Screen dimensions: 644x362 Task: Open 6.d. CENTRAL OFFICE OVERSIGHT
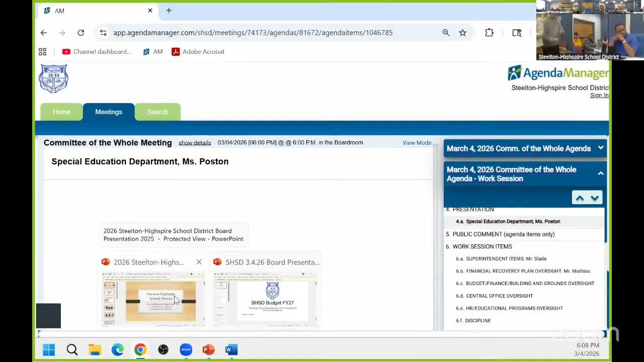[494, 296]
